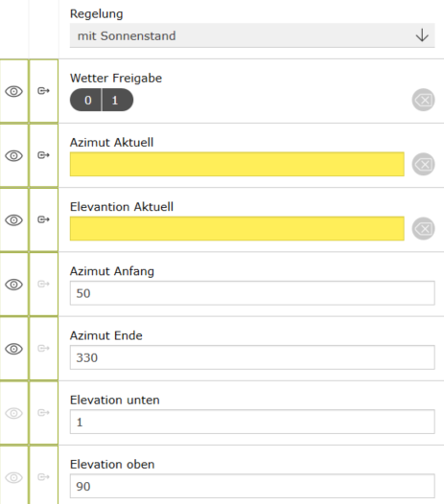The height and width of the screenshot is (504, 444).
Task: Click the Elevation oben input containing 90
Action: click(252, 486)
